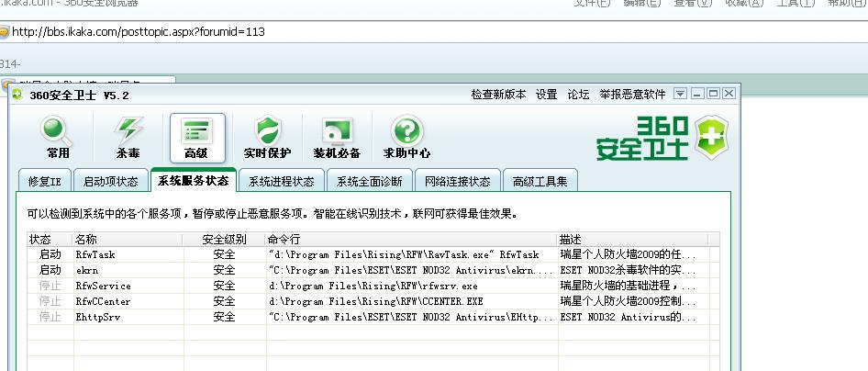Select the 系统服务状态 tab

pos(194,180)
